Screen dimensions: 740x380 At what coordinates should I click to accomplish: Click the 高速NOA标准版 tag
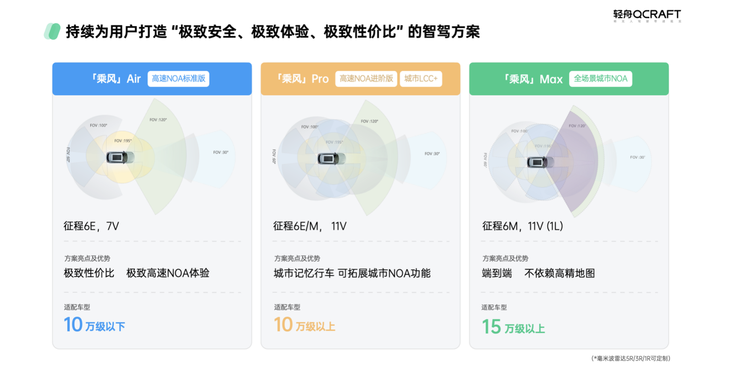[x=178, y=79]
